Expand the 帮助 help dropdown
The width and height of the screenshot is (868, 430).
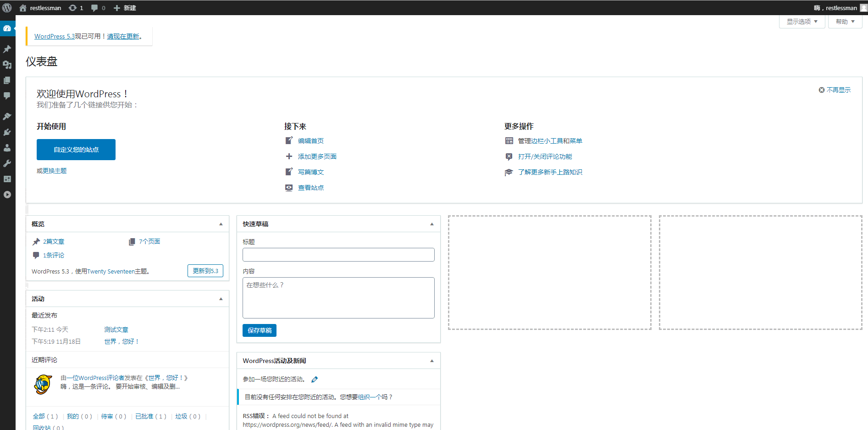pos(845,22)
